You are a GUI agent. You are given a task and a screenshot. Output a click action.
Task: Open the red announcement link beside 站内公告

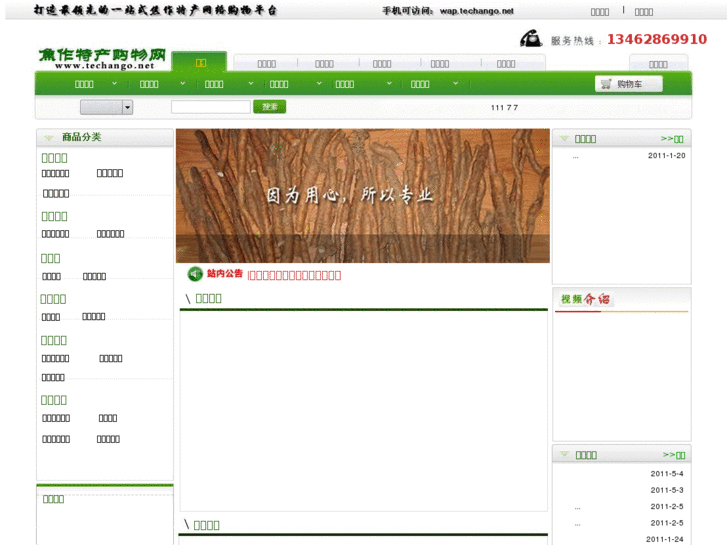pos(294,276)
